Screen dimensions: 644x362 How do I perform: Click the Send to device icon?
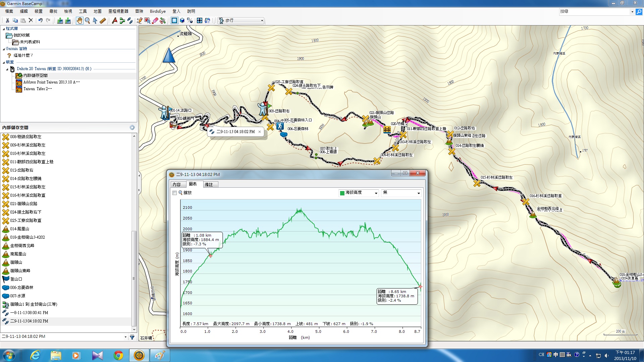(68, 20)
